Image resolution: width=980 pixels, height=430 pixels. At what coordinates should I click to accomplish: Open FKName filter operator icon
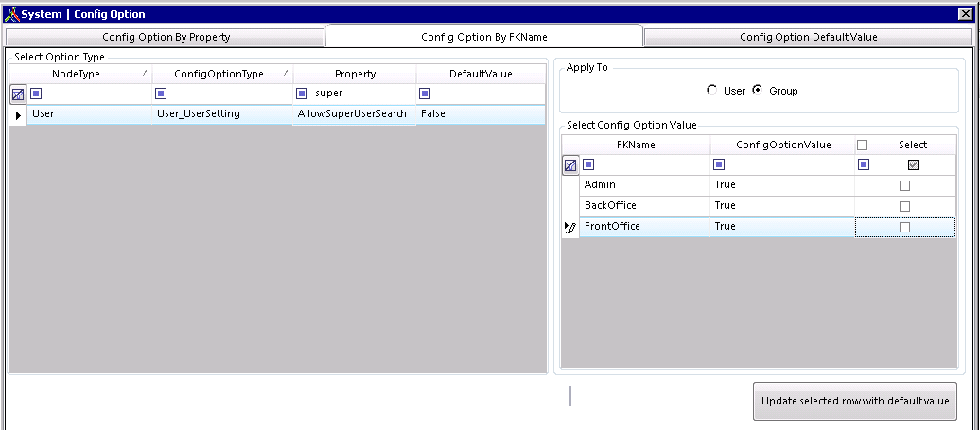tap(588, 164)
